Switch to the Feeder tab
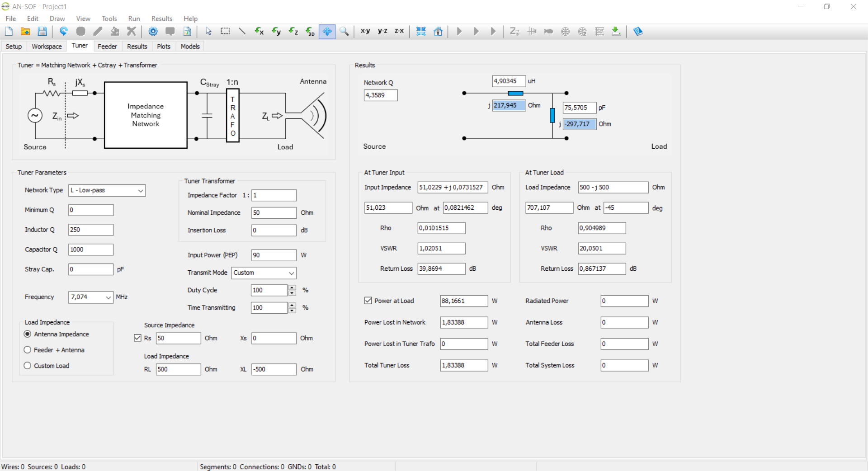Viewport: 868px width, 471px height. point(107,47)
